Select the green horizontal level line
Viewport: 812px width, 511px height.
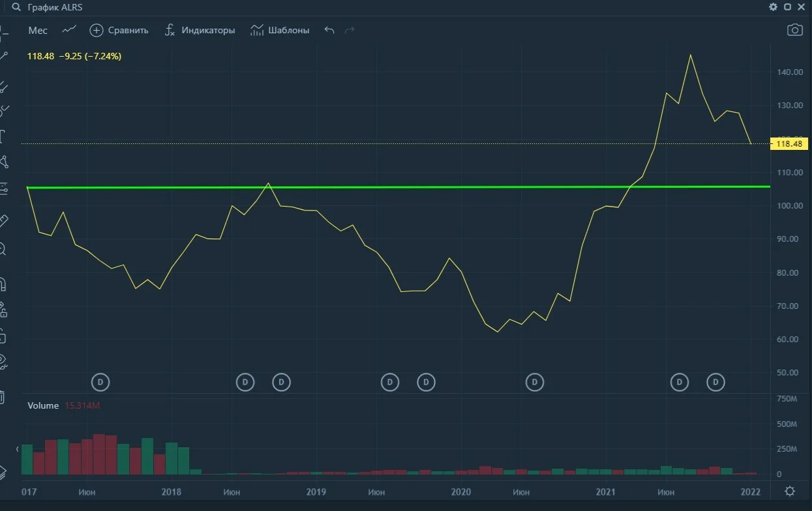coord(398,187)
